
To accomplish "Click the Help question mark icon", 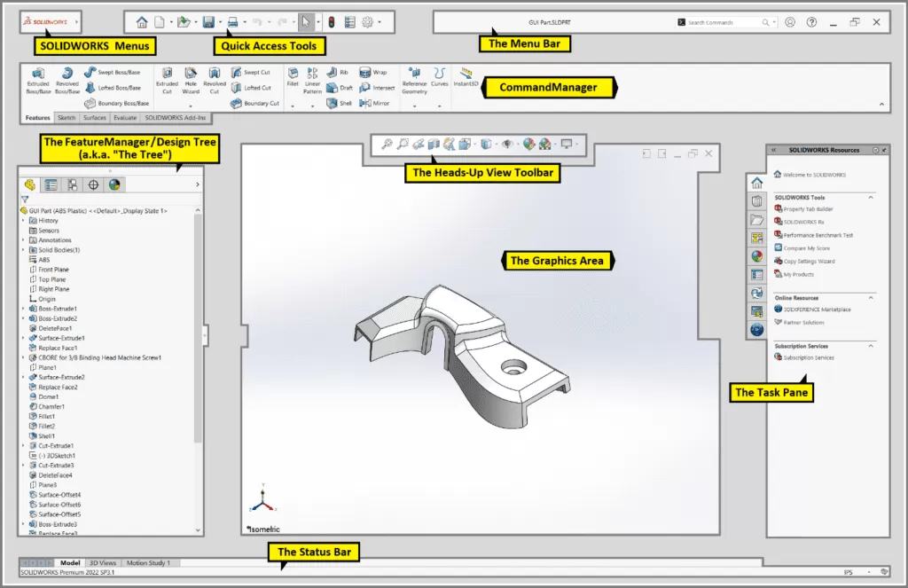I will point(811,22).
